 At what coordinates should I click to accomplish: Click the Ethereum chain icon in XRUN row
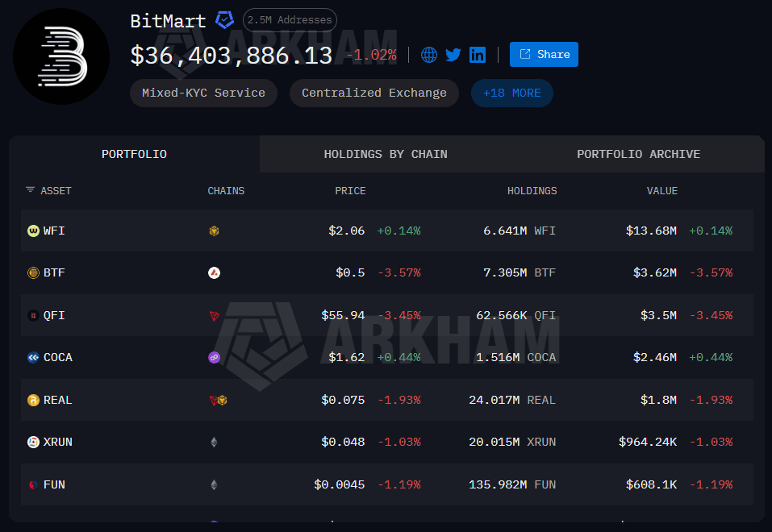(214, 442)
